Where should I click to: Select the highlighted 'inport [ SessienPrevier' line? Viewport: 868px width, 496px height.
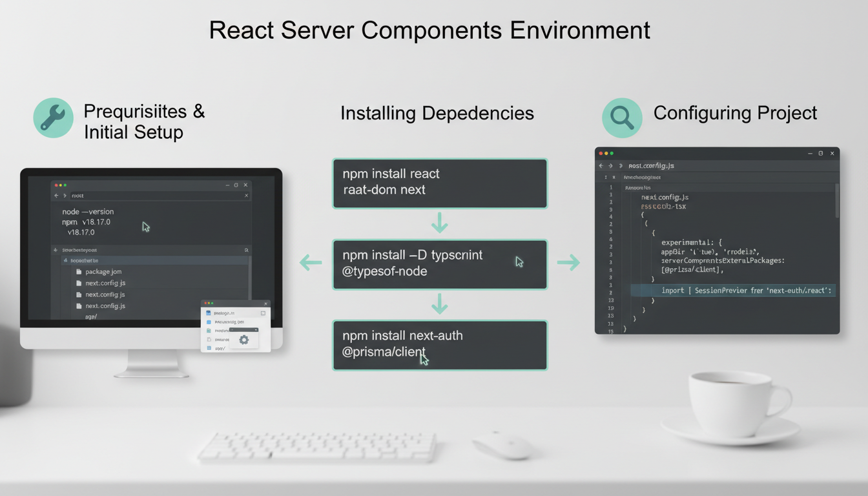point(734,291)
